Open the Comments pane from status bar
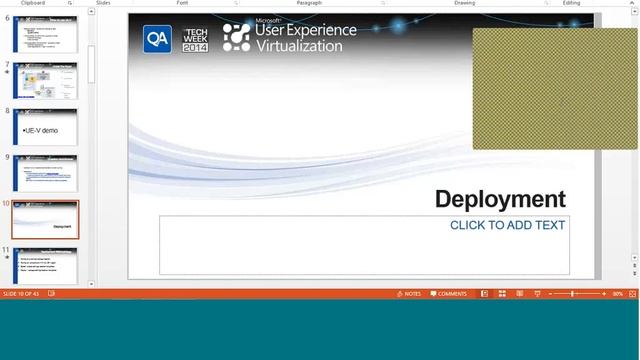640x360 pixels. tap(448, 293)
